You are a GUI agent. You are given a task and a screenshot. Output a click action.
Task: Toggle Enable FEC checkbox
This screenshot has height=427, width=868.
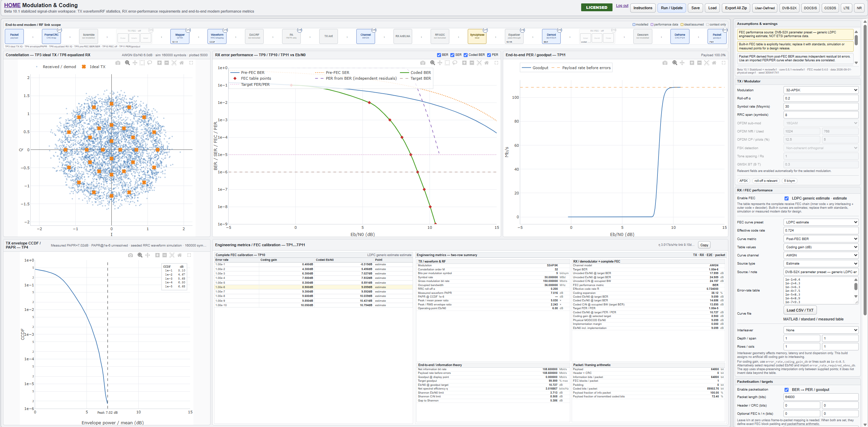787,198
